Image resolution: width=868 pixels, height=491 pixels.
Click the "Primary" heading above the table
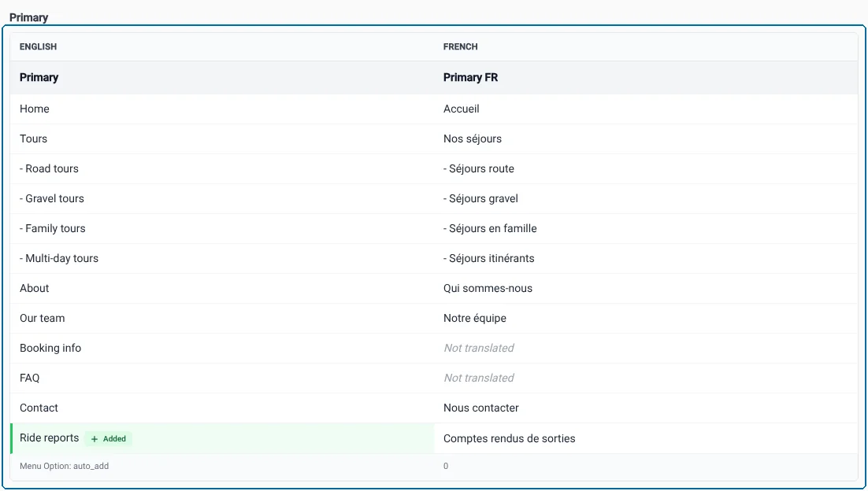[x=29, y=17]
